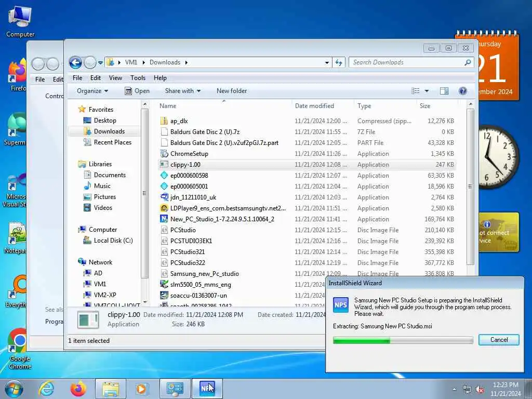Click the taskbar clock showing 12:23 PM

506,389
